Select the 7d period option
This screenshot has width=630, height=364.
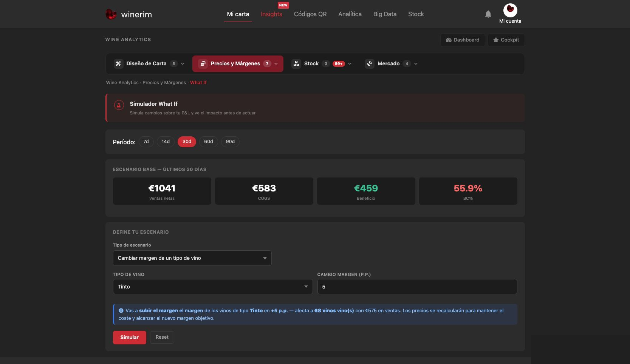pyautogui.click(x=146, y=142)
